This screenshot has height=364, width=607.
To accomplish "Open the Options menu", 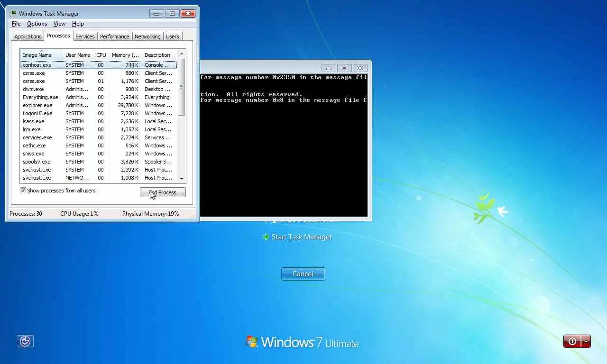I will click(37, 24).
